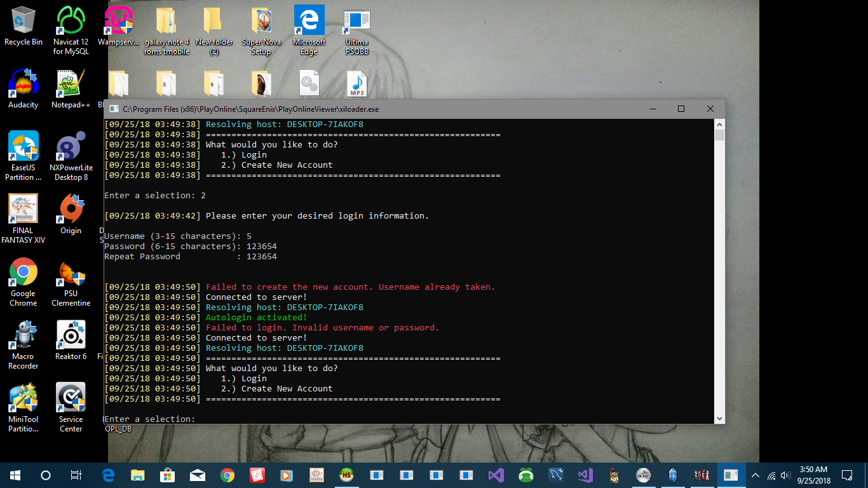Select the Microsoft Edge desktop icon
This screenshot has height=488, width=868.
tap(309, 22)
